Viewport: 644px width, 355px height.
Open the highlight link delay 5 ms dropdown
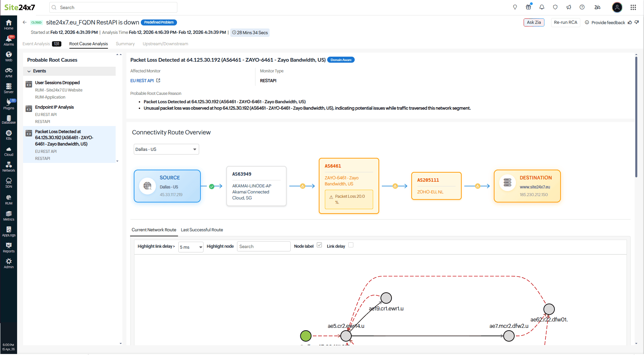click(191, 247)
